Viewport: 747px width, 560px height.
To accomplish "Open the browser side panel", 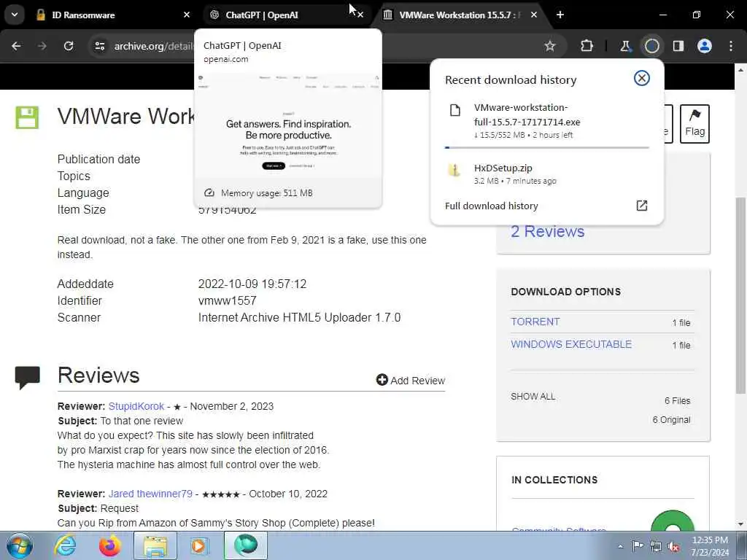I will pyautogui.click(x=678, y=46).
